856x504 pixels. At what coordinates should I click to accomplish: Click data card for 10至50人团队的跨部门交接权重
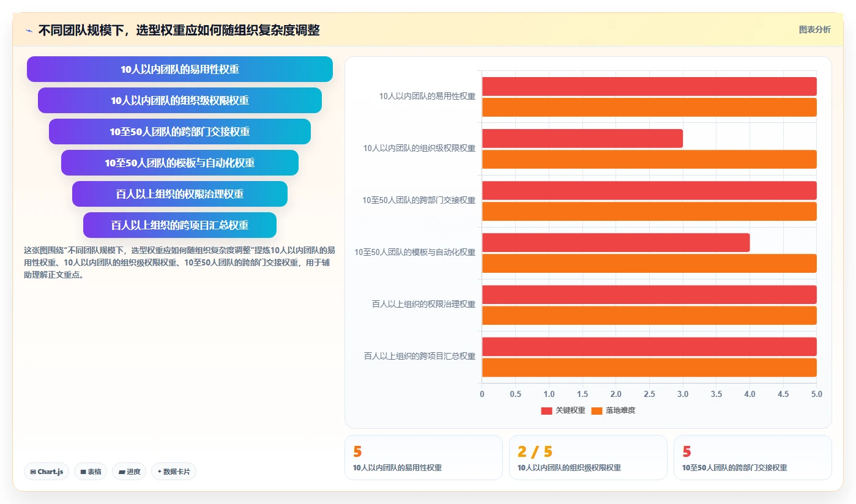753,458
